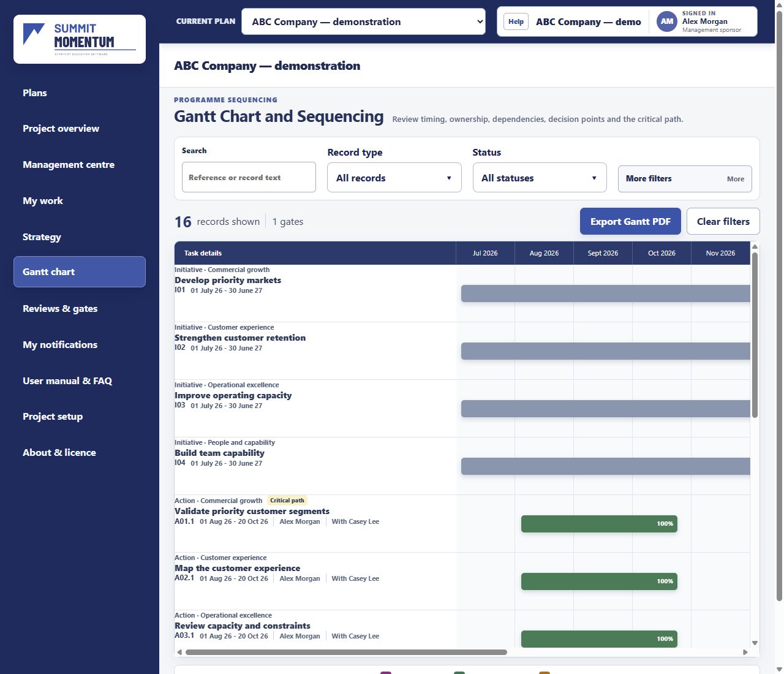Open Reviews & gates
The image size is (784, 674).
click(80, 308)
